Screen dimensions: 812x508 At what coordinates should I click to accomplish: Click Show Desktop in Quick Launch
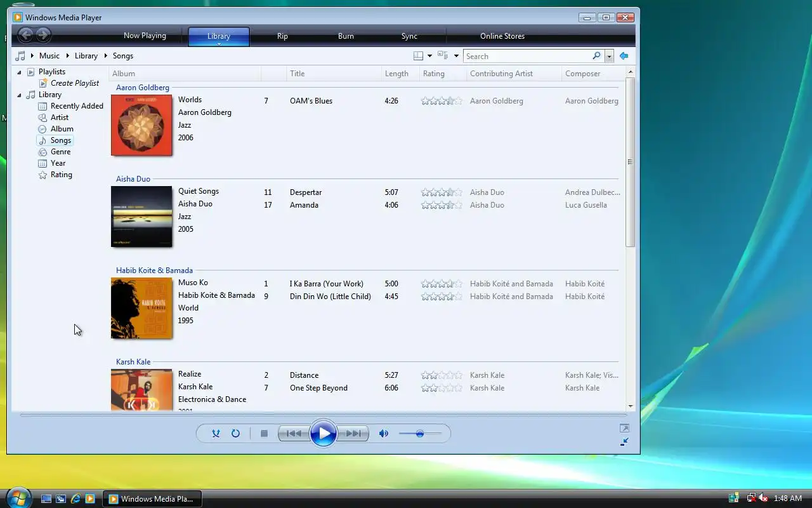tap(46, 499)
